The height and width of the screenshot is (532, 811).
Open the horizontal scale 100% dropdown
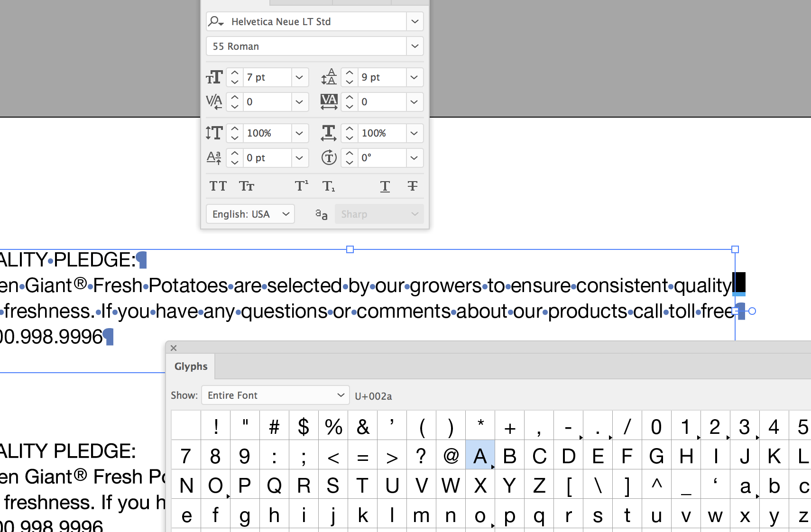tap(414, 133)
